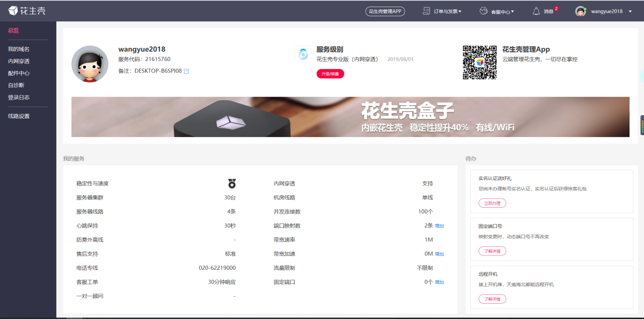Click the 升级/续费 button
The height and width of the screenshot is (319, 644).
tap(330, 74)
